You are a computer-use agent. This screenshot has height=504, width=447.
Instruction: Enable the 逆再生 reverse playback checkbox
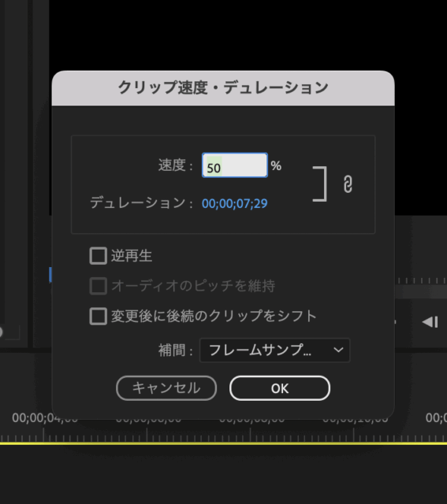click(99, 256)
